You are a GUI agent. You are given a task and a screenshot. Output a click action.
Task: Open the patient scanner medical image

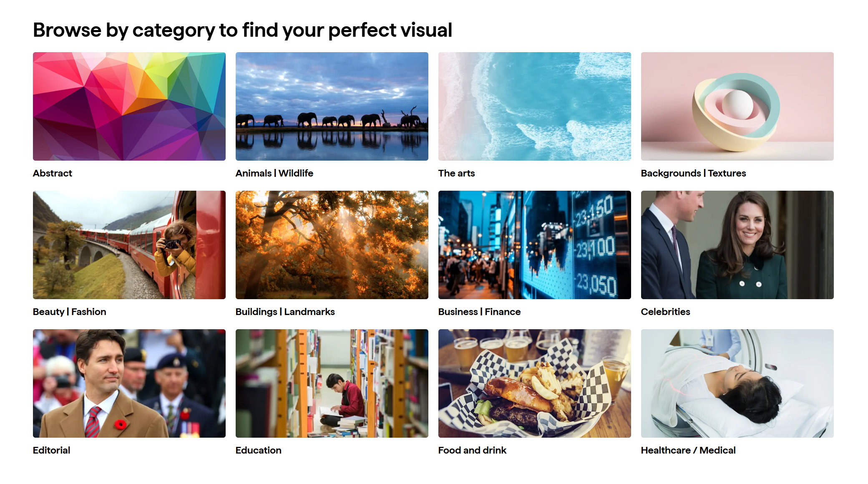[737, 383]
